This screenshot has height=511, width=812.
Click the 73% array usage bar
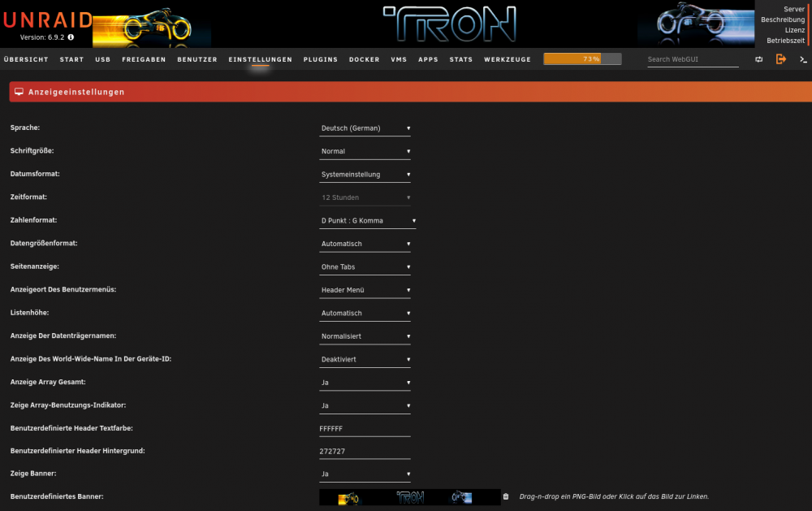point(582,59)
